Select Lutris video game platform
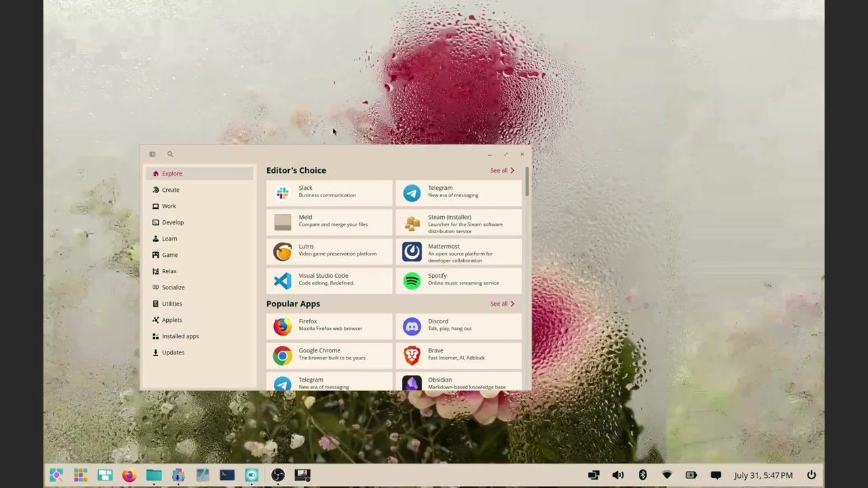The image size is (868, 488). coord(329,251)
